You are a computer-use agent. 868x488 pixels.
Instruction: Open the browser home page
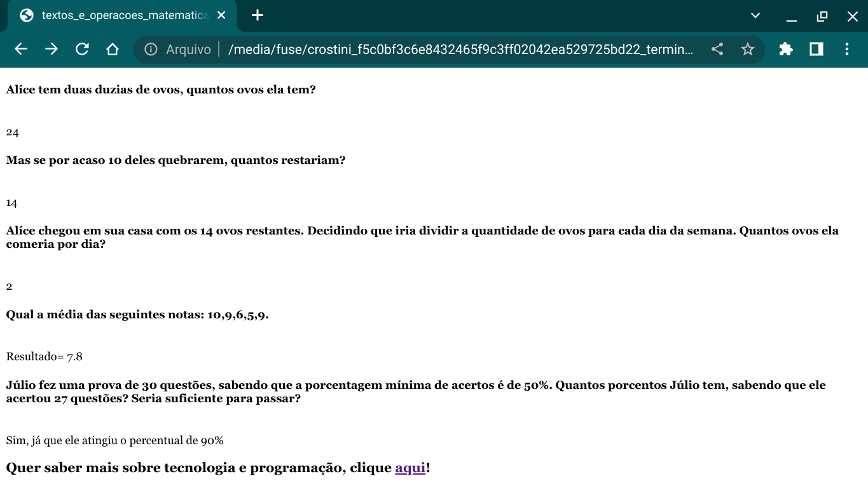[x=113, y=49]
